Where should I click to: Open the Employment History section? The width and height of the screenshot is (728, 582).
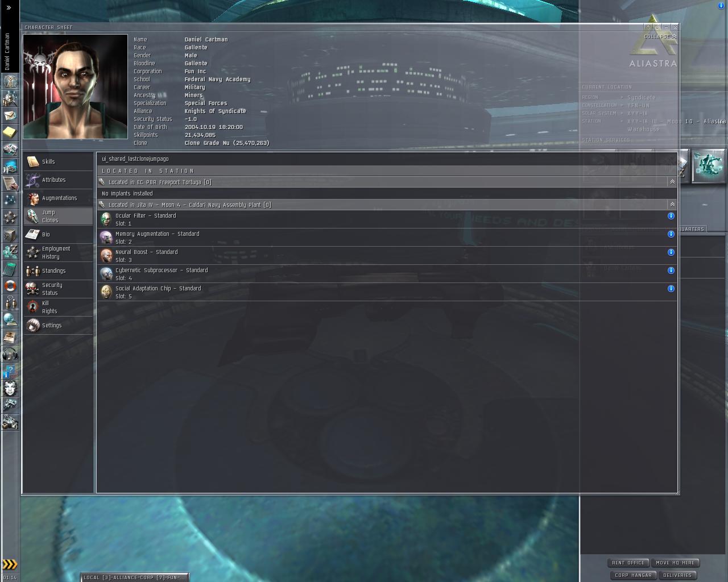tap(58, 252)
